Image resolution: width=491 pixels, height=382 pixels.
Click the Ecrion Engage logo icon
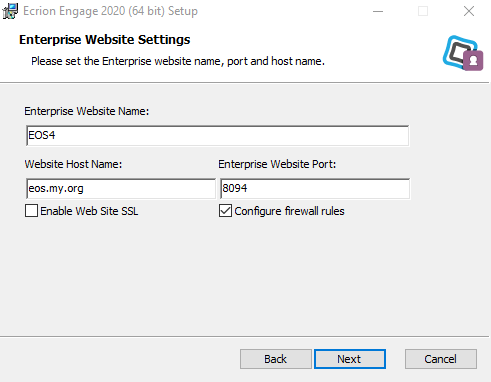tap(463, 53)
